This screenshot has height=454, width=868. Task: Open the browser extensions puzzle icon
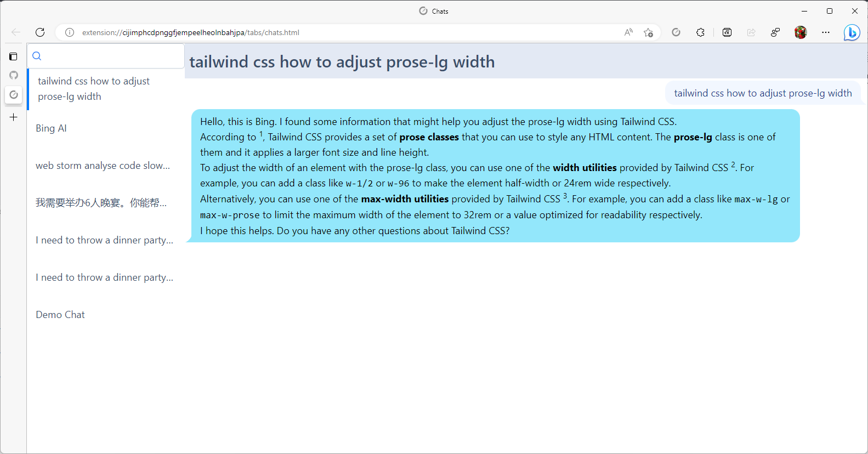(x=700, y=32)
